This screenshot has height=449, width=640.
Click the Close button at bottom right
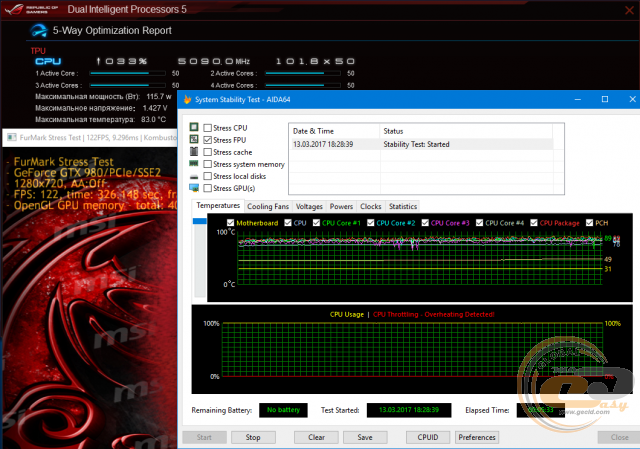coord(619,437)
